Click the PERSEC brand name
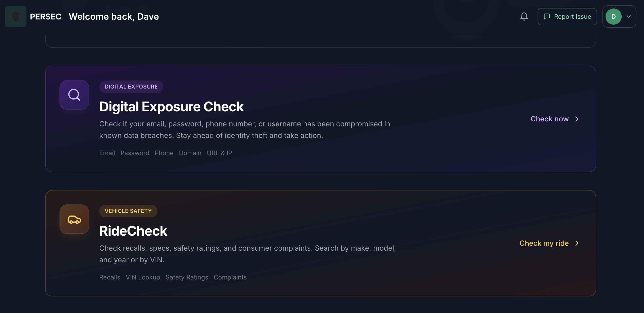The image size is (644, 313). (x=45, y=17)
